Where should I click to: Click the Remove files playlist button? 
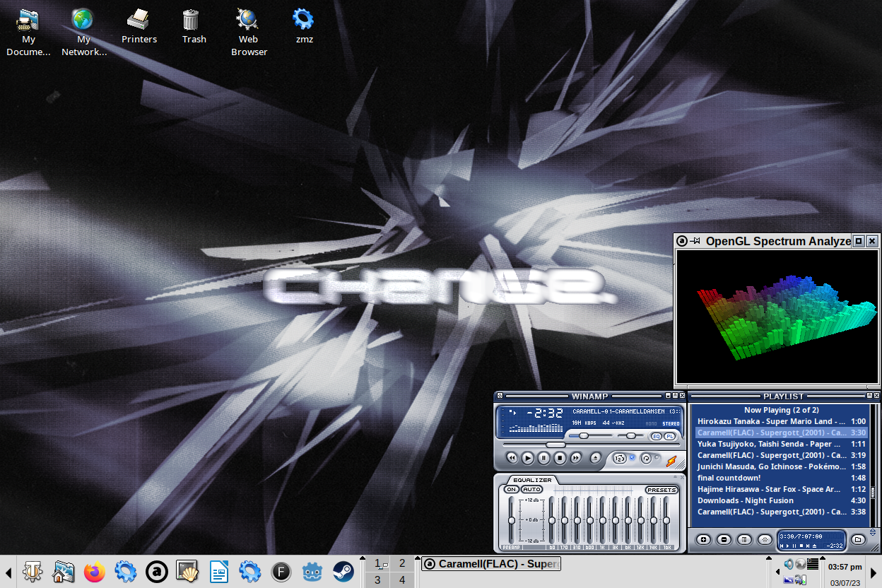[724, 539]
